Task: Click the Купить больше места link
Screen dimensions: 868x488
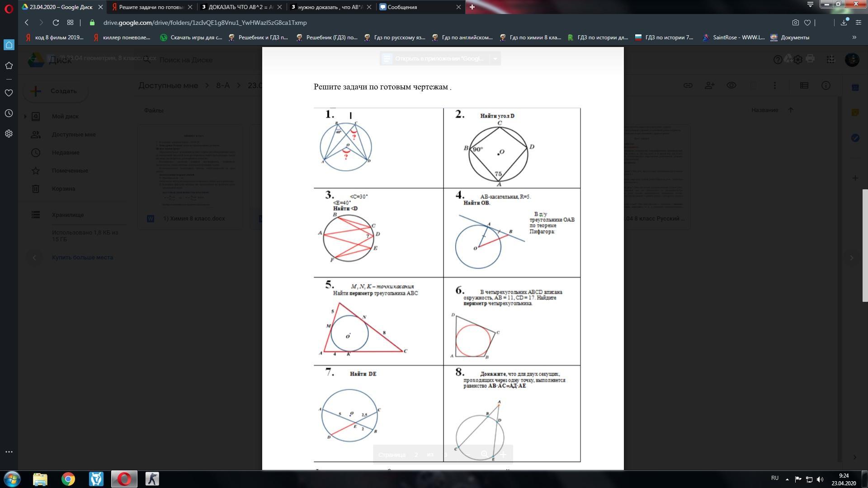Action: (x=82, y=258)
